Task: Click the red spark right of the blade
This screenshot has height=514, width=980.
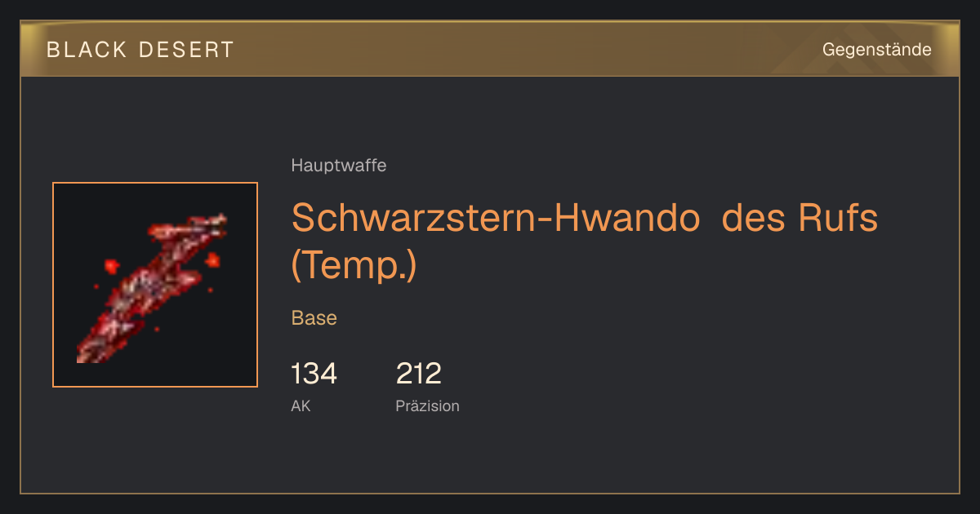Action: (x=212, y=261)
